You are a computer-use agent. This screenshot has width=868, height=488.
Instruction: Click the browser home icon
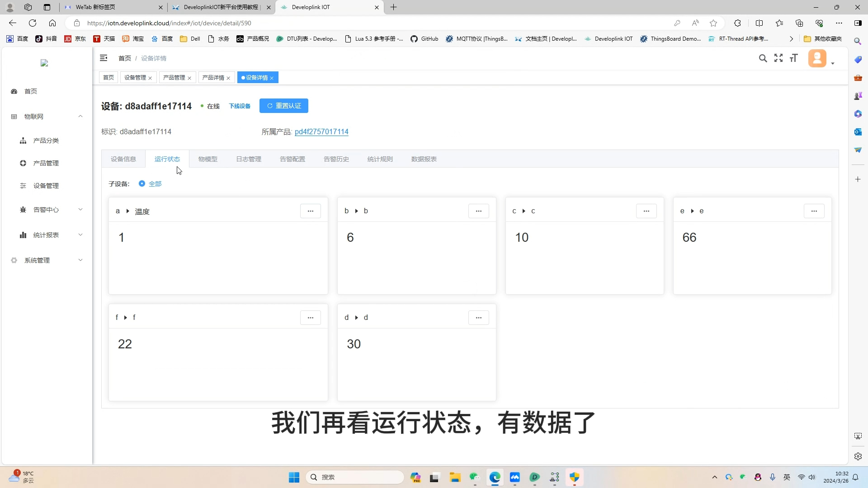(52, 23)
